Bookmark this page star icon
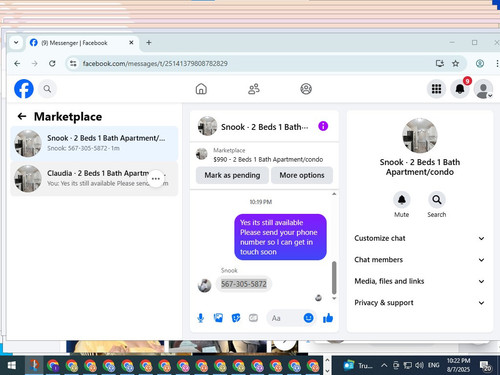The image size is (500, 375). [455, 63]
